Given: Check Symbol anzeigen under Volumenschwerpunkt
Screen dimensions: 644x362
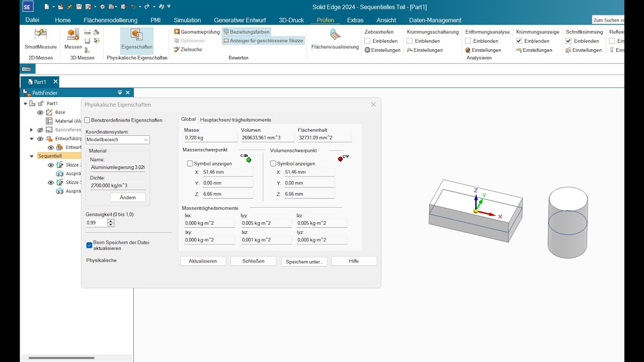Looking at the screenshot, I should pos(273,163).
